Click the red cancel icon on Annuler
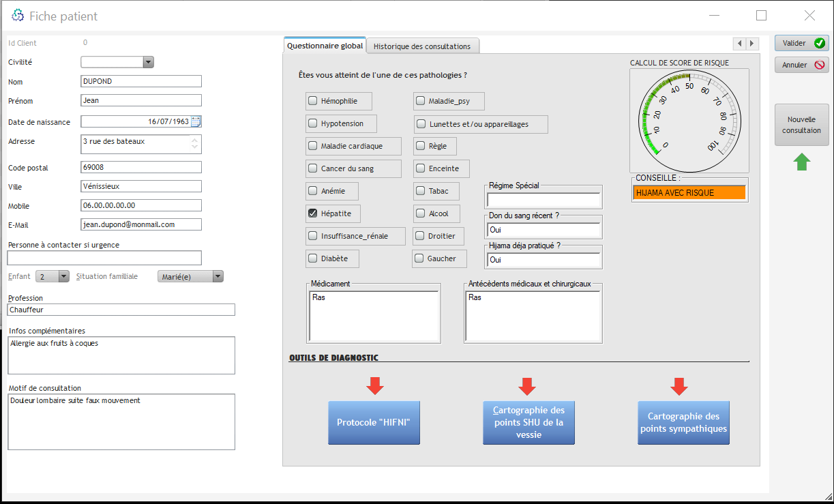This screenshot has height=504, width=834. click(x=819, y=65)
